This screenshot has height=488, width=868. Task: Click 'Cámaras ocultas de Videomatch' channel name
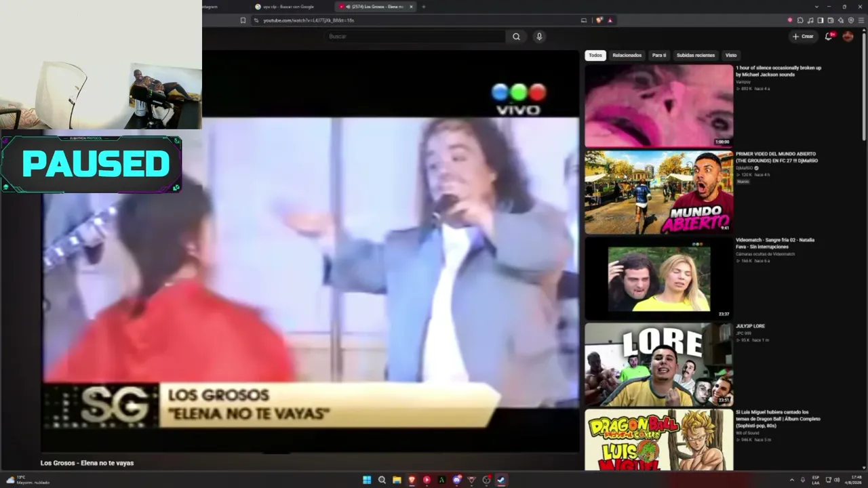764,254
